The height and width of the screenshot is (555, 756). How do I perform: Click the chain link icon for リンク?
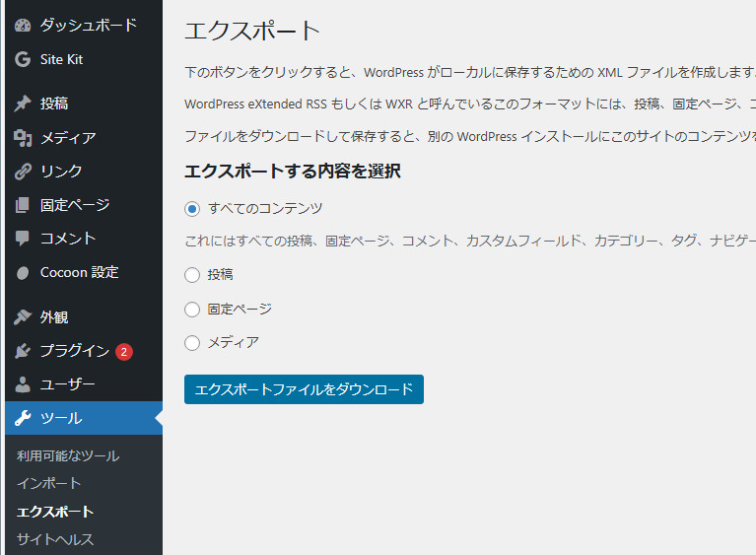coord(23,172)
